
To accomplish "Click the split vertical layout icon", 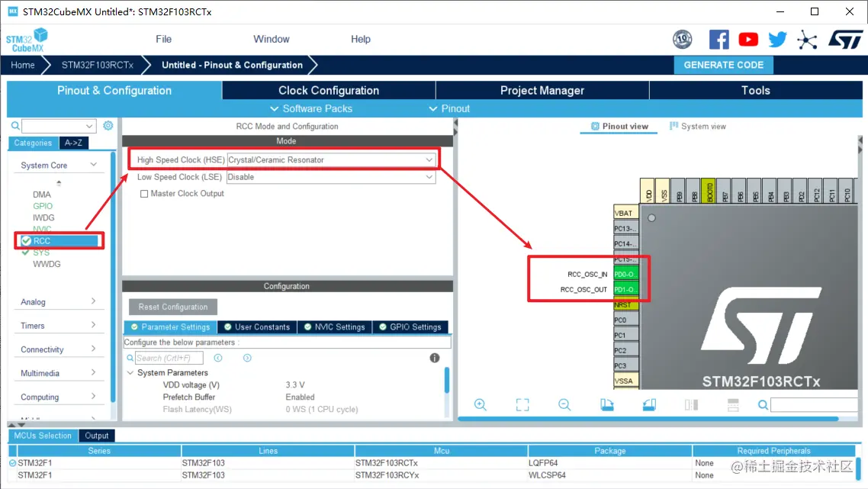I will [691, 405].
